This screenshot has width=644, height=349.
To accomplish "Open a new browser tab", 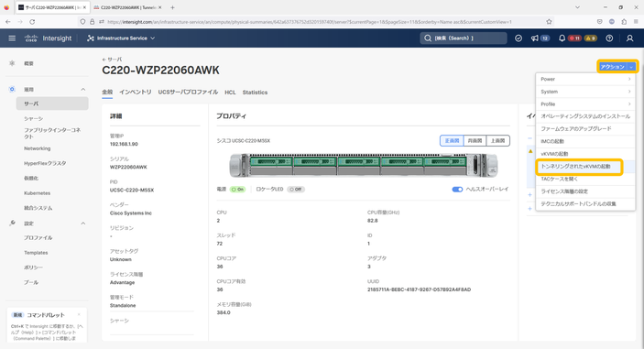I will 172,7.
